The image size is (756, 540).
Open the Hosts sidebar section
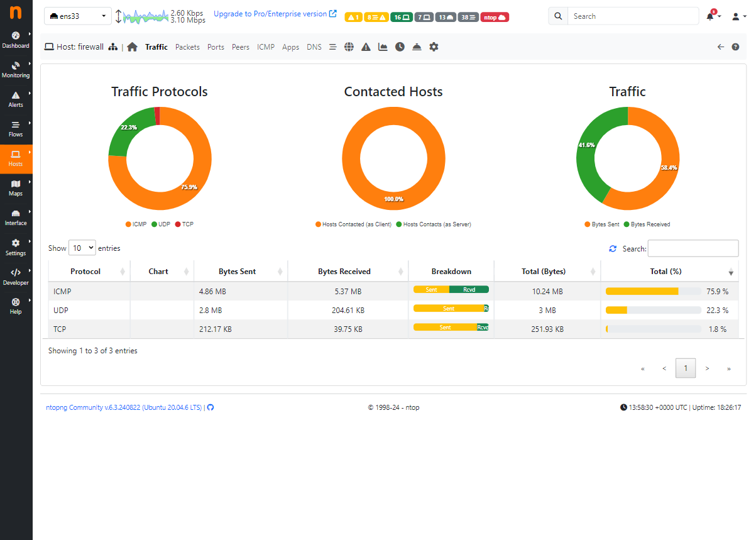(x=16, y=158)
